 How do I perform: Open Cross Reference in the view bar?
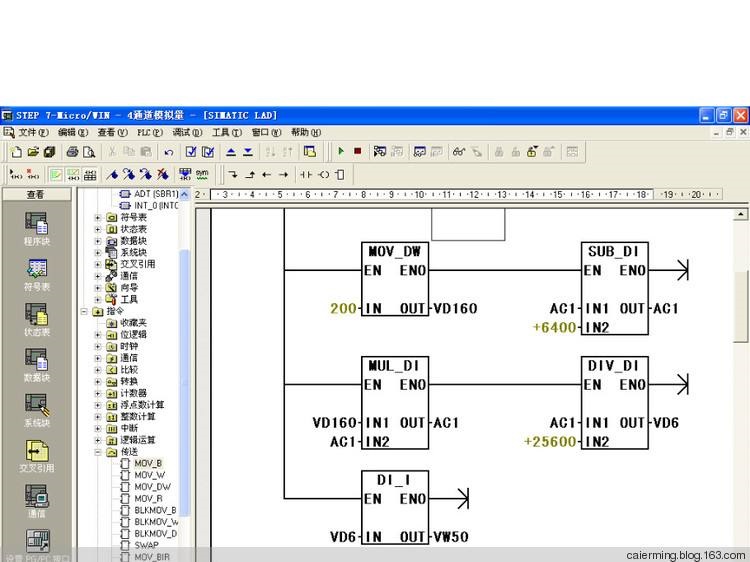coord(36,456)
